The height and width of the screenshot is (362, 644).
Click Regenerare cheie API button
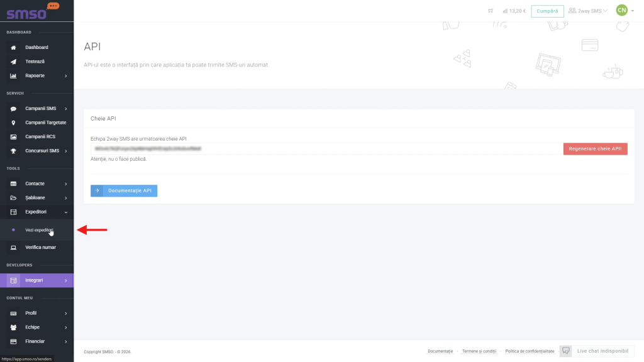tap(595, 148)
